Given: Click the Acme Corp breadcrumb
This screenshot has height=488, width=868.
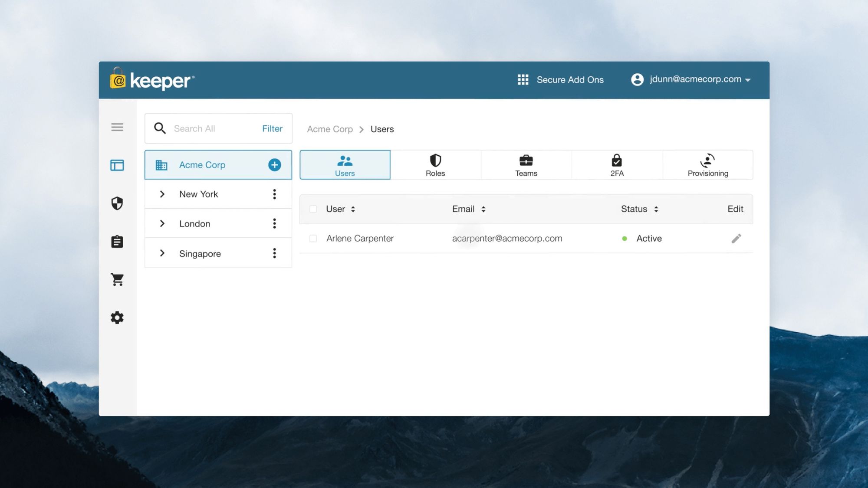Looking at the screenshot, I should tap(330, 129).
